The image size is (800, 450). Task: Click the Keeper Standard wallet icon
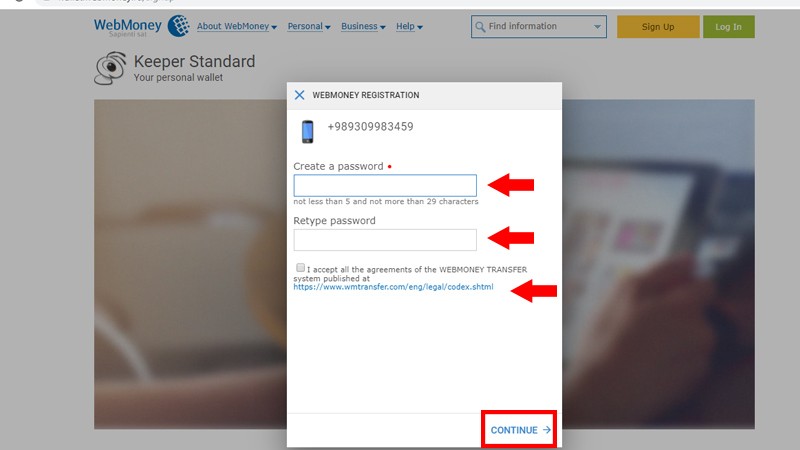(110, 68)
